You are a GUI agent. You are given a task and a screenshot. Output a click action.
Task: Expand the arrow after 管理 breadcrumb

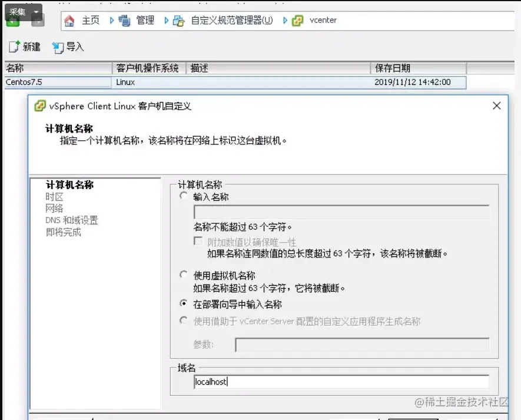click(166, 21)
